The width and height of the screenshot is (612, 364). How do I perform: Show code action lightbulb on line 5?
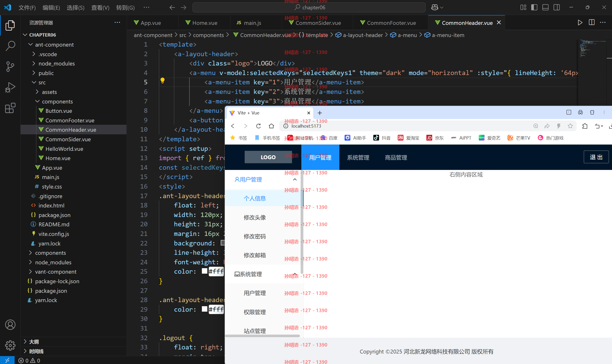162,81
